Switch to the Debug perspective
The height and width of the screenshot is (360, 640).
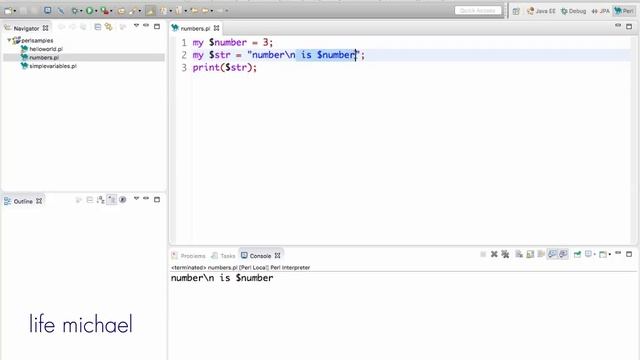tap(573, 11)
